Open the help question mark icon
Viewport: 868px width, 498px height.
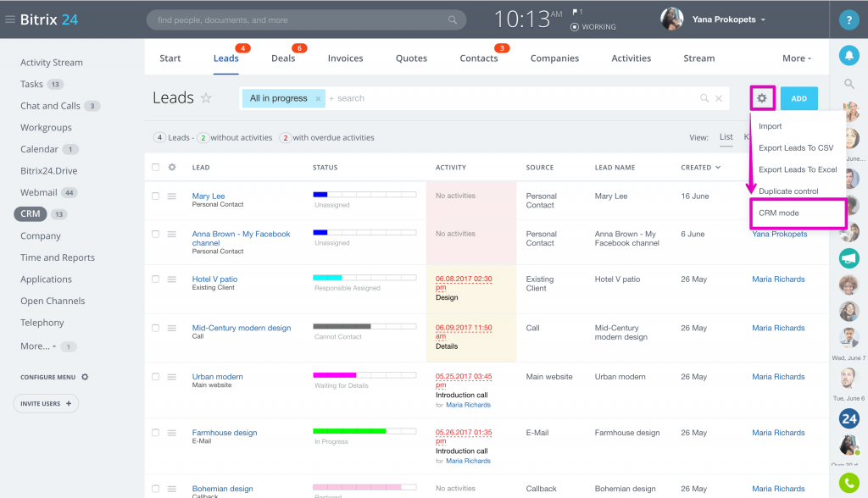849,20
